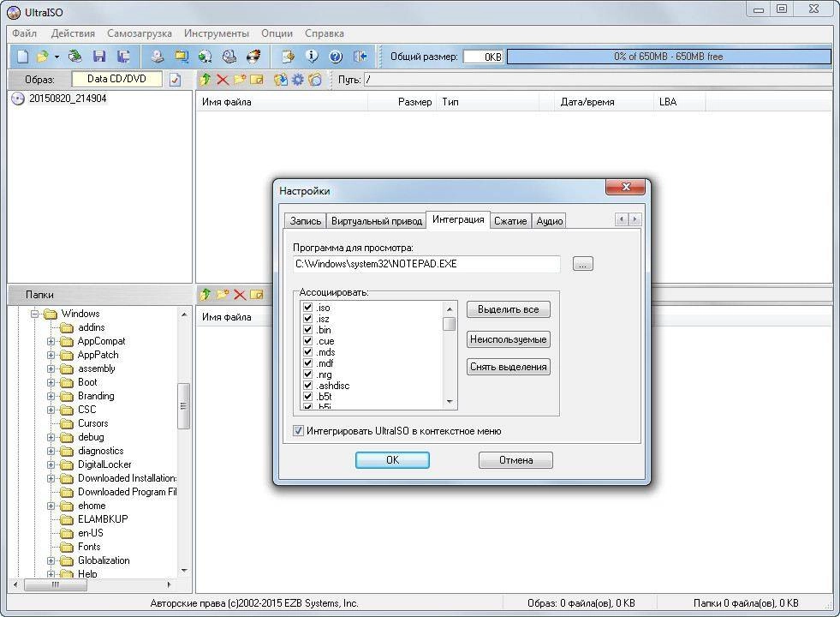Viewport: 840px width, 617px height.
Task: Switch to the Виртуальный привод tab
Action: [377, 221]
